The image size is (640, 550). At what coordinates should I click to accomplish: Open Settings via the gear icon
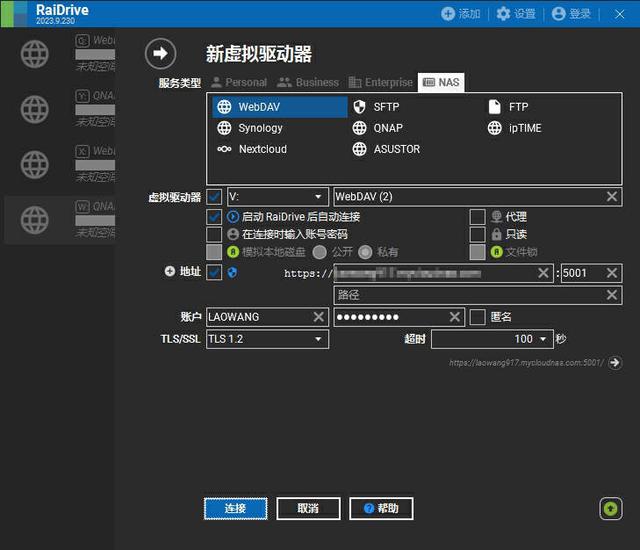(516, 14)
